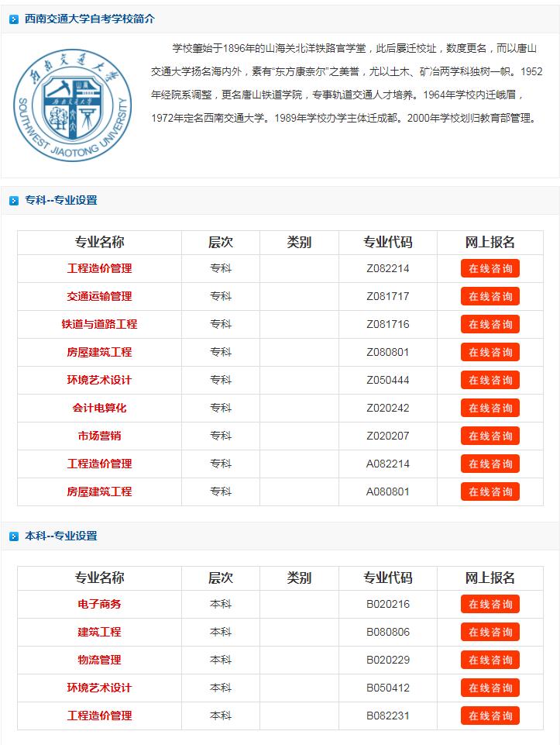Image resolution: width=560 pixels, height=745 pixels.
Task: Click the code cell A082214
Action: coord(388,464)
